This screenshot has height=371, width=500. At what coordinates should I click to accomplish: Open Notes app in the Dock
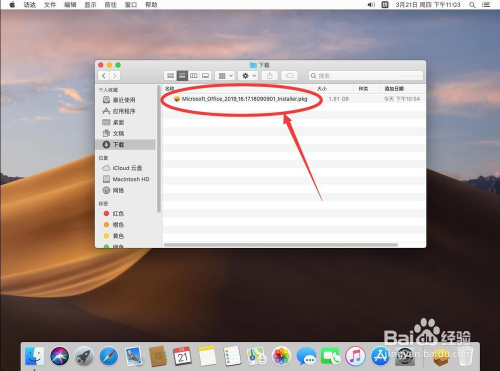click(x=207, y=356)
